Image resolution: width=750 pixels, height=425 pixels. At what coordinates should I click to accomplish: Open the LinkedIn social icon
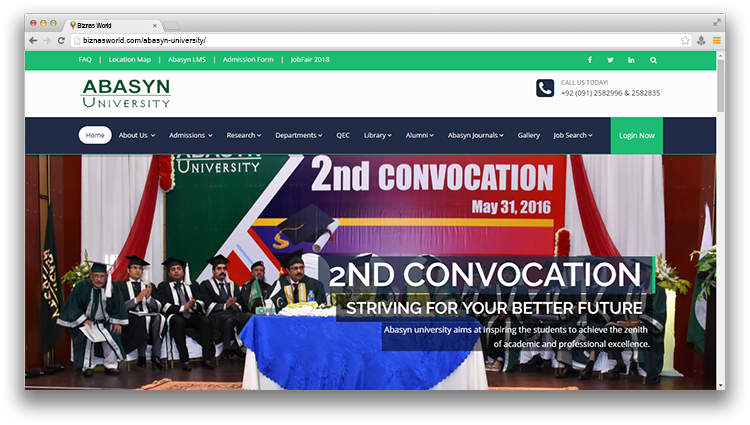[631, 60]
